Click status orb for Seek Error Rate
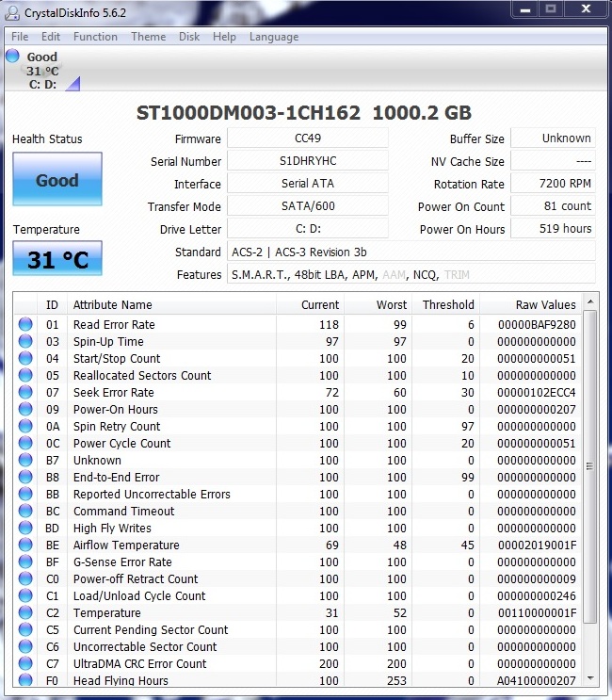The width and height of the screenshot is (612, 700). [25, 392]
